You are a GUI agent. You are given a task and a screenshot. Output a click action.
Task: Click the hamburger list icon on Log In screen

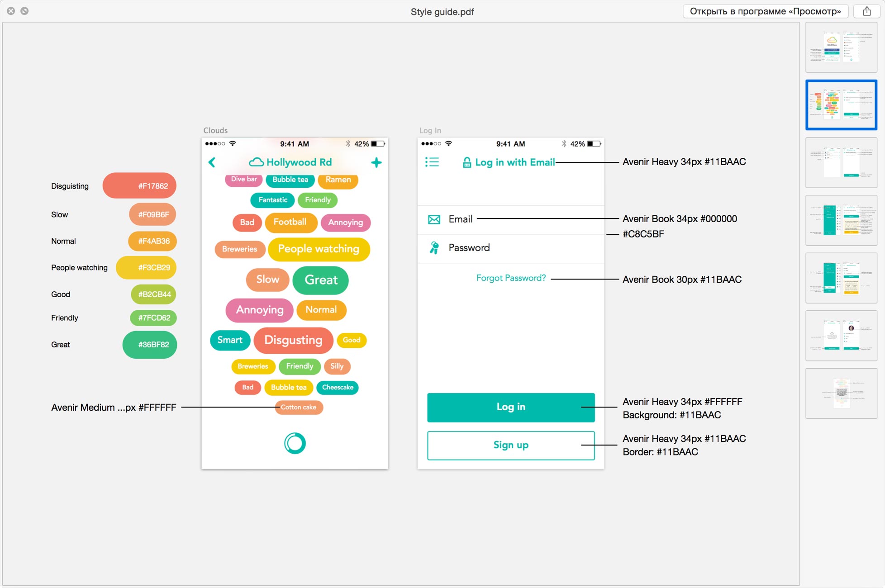(x=432, y=162)
